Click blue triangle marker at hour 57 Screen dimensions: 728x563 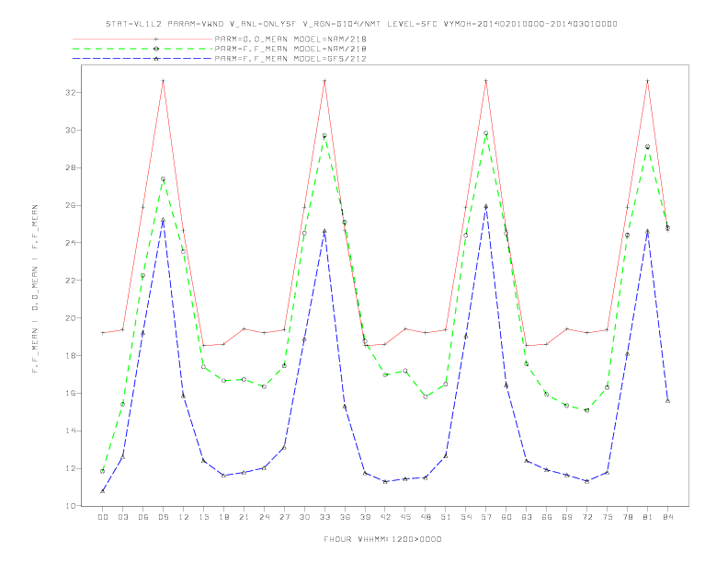click(x=486, y=206)
